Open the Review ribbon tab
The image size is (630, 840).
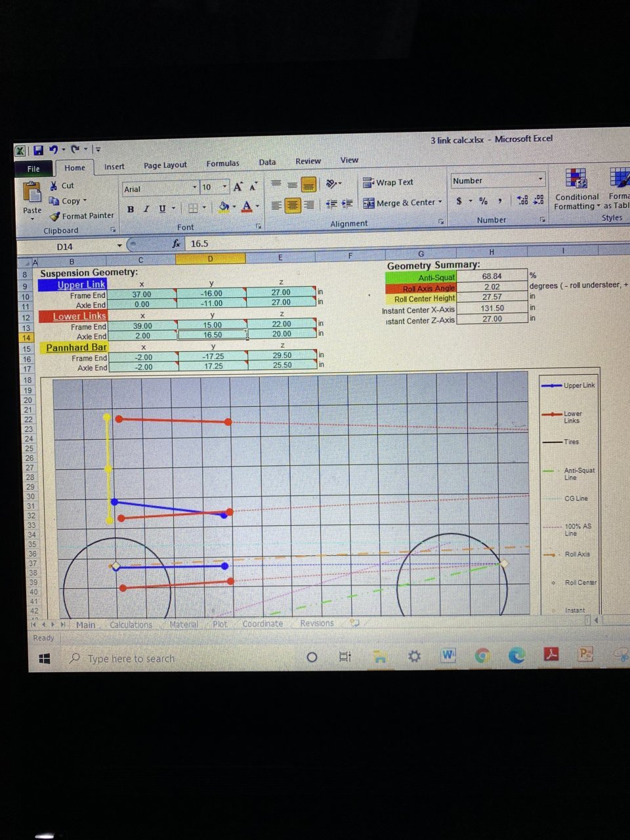(x=308, y=161)
